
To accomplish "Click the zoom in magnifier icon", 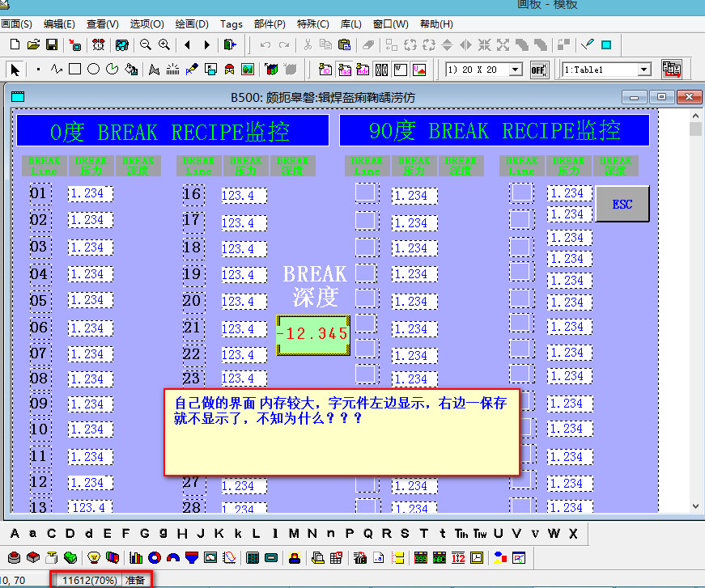I will (164, 44).
